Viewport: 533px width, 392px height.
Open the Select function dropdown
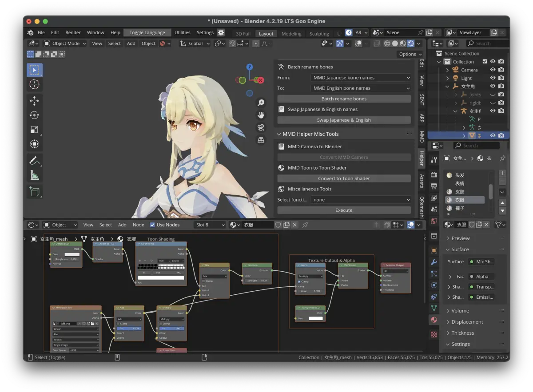coord(360,200)
